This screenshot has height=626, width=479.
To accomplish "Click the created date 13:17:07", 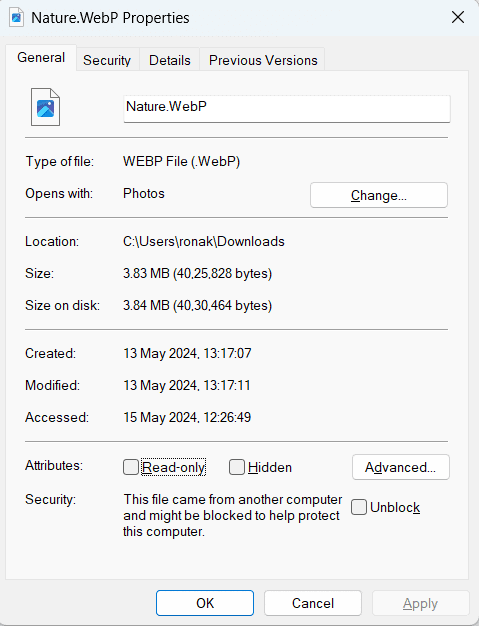I will (x=187, y=353).
